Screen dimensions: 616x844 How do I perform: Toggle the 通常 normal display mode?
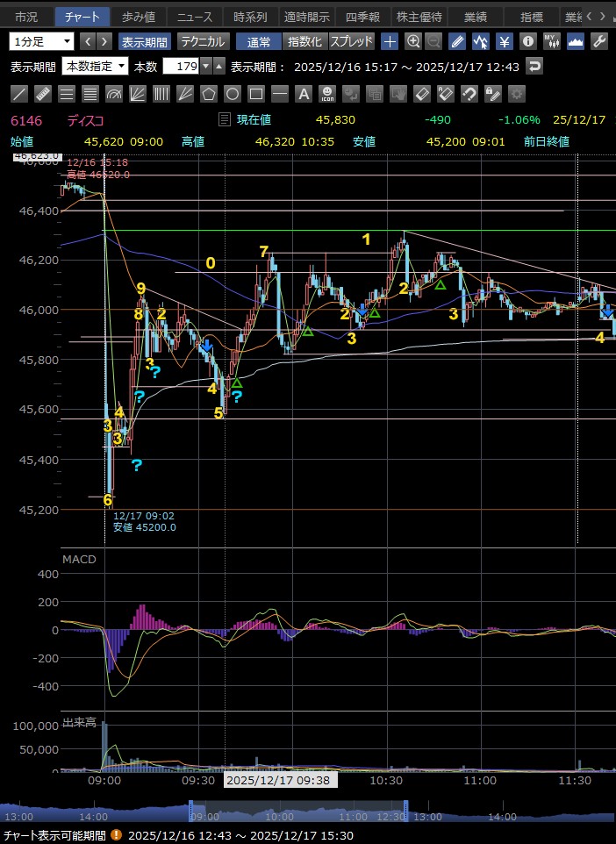point(259,41)
